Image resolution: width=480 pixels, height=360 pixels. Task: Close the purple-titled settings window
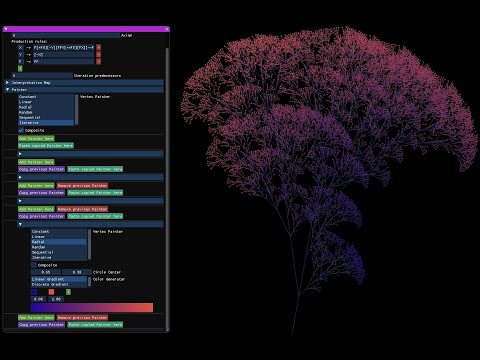coord(167,29)
